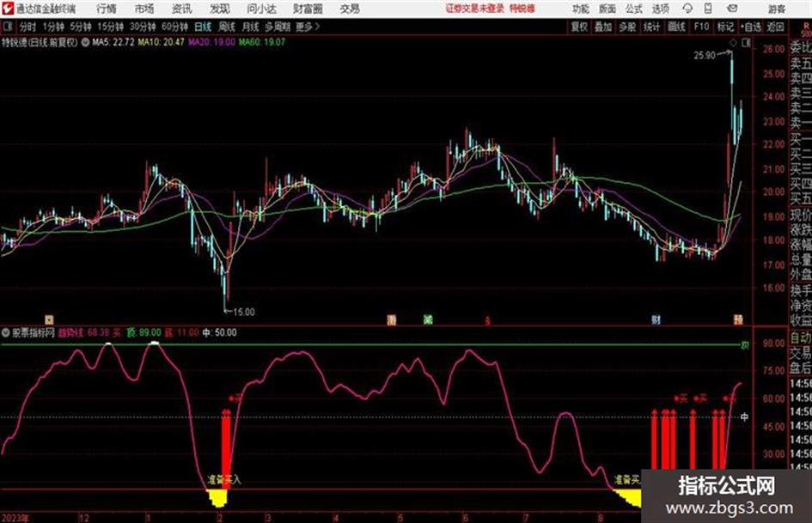Click the orange info marker on November timeline
The width and height of the screenshot is (812, 523).
coord(50,320)
